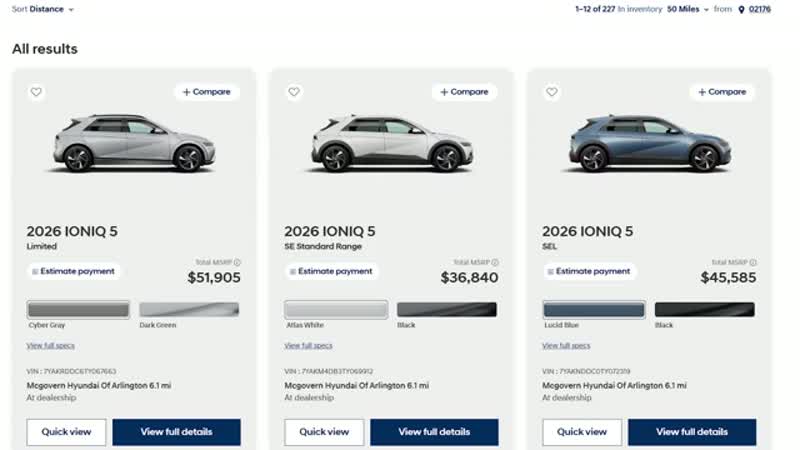Favorite the SE Standard Range with heart icon
The height and width of the screenshot is (450, 800).
[x=294, y=92]
